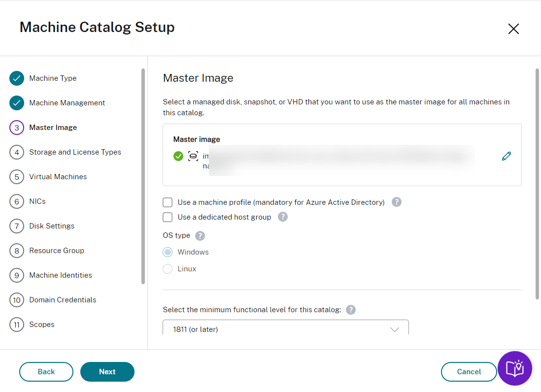Click help icon next to machine profile
The height and width of the screenshot is (392, 541).
coord(397,202)
